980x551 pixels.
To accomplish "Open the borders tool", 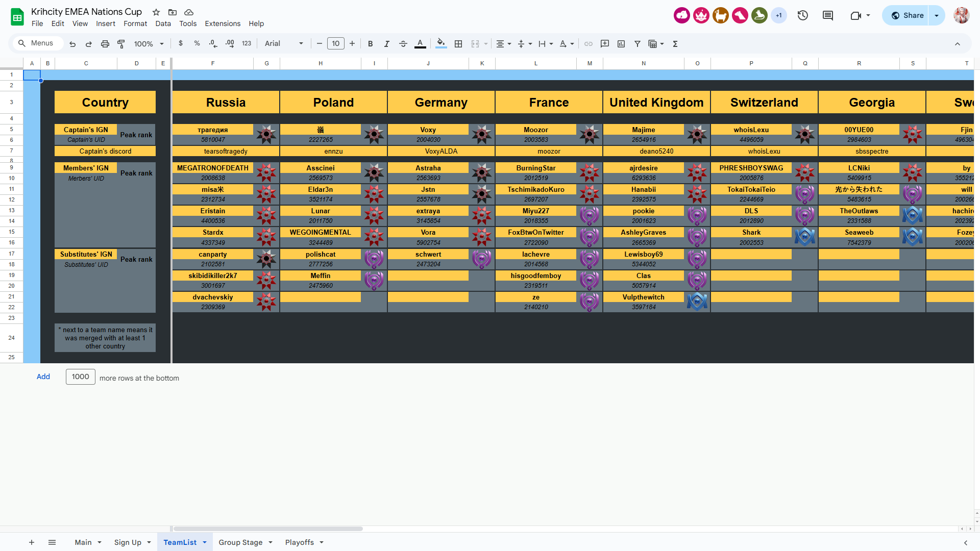I will tap(458, 44).
